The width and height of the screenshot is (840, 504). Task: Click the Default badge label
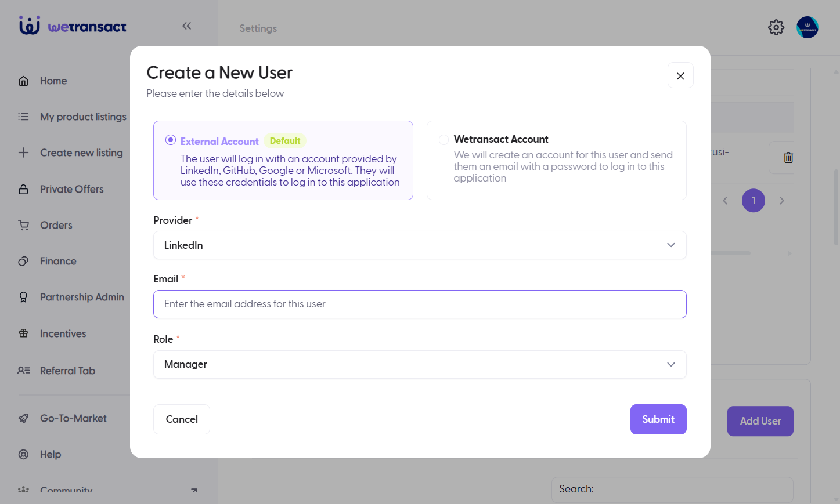click(x=285, y=141)
